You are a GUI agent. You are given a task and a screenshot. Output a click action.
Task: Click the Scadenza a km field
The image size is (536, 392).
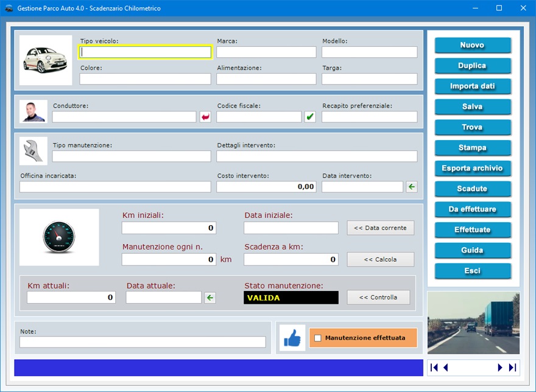point(291,259)
